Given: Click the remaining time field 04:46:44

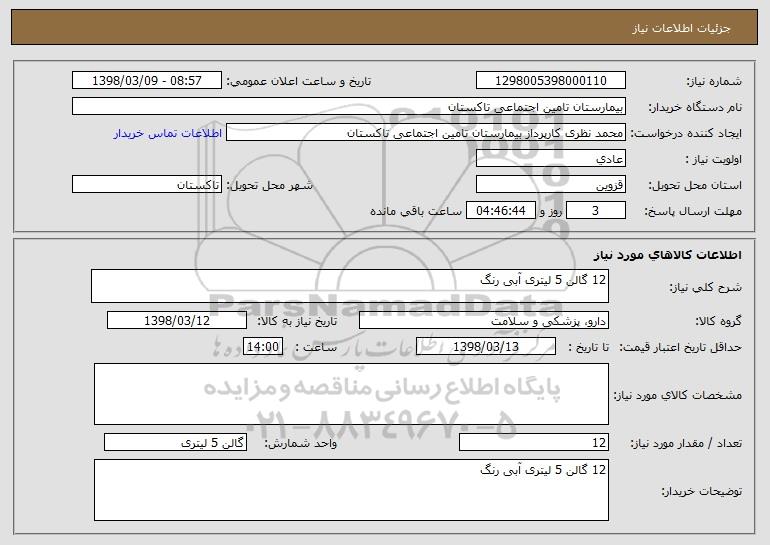Looking at the screenshot, I should (500, 211).
